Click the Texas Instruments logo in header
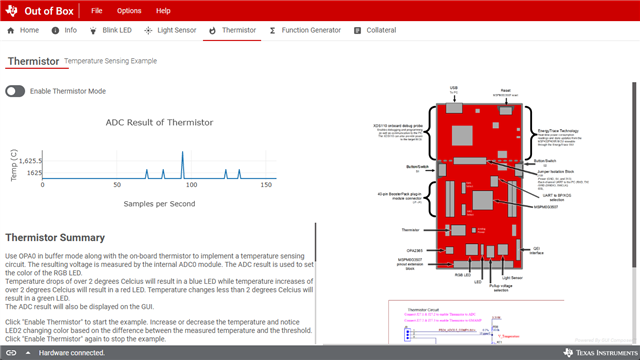 click(11, 11)
